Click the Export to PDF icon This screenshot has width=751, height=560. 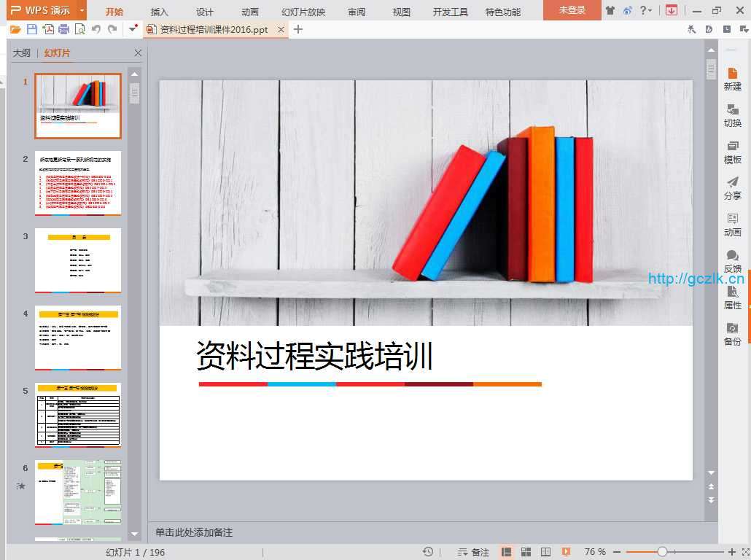(47, 29)
